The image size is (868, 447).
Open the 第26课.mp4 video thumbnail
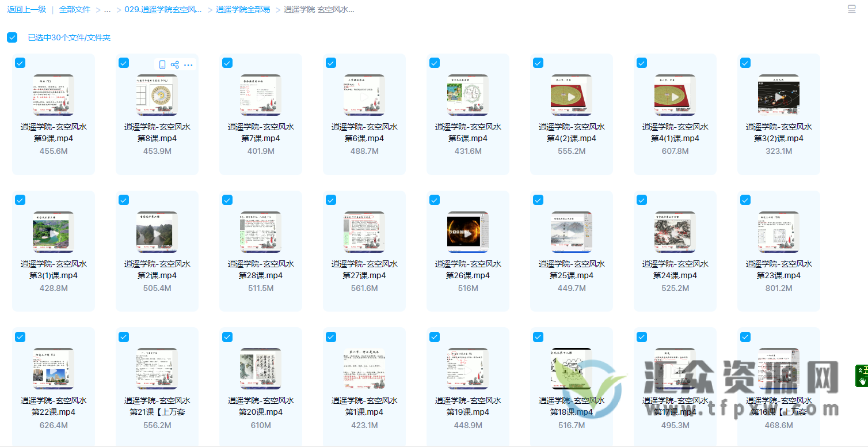pos(467,233)
